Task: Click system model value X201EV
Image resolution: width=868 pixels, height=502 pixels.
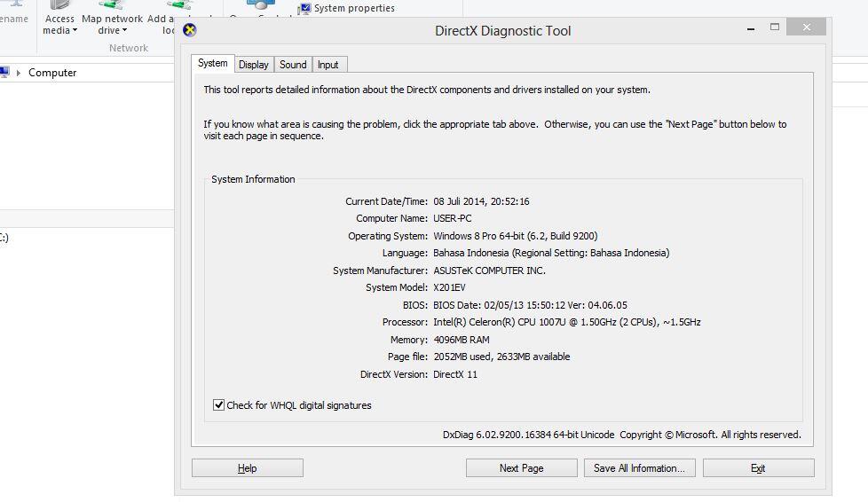Action: (449, 287)
